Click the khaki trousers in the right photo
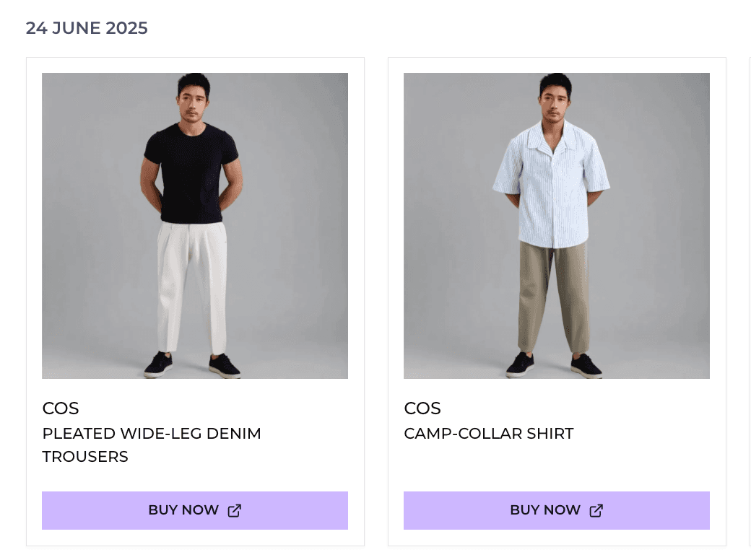This screenshot has width=751, height=560. click(554, 296)
